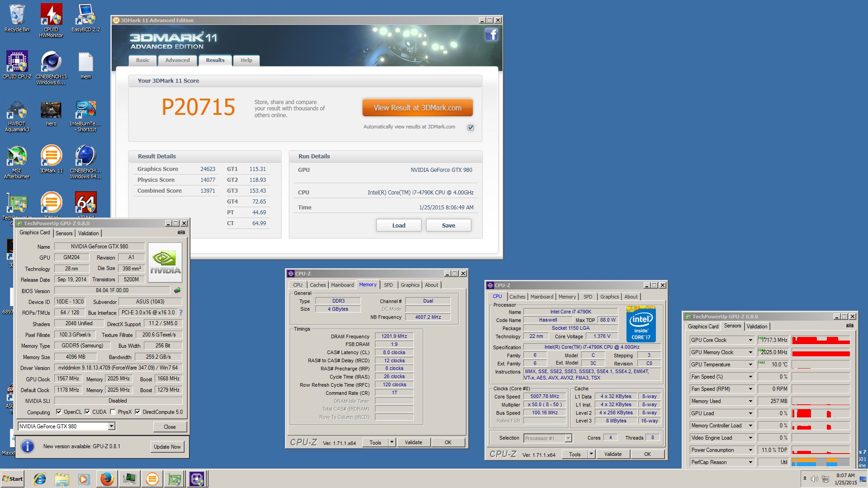
Task: Launch the 3DMark 11 desktop shortcut
Action: 51,159
